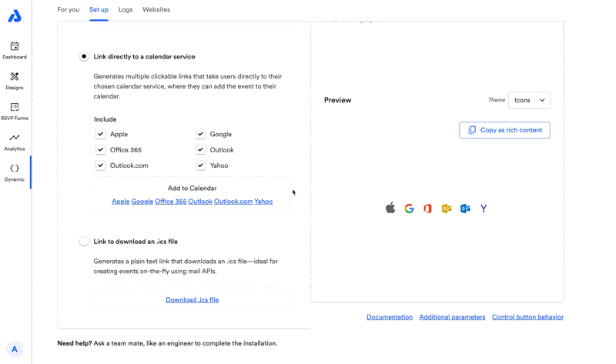Open the 'Control button behavior' link
Viewport: 616px width, 364px height.
[x=527, y=317]
